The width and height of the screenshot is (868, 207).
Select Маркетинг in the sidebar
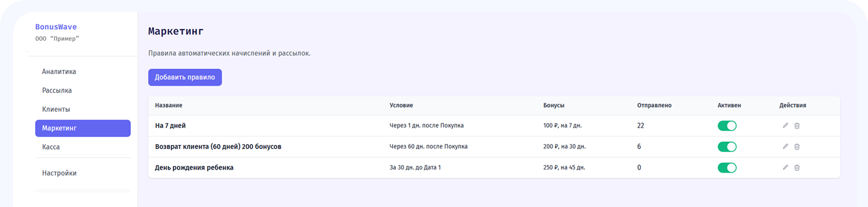pyautogui.click(x=83, y=128)
